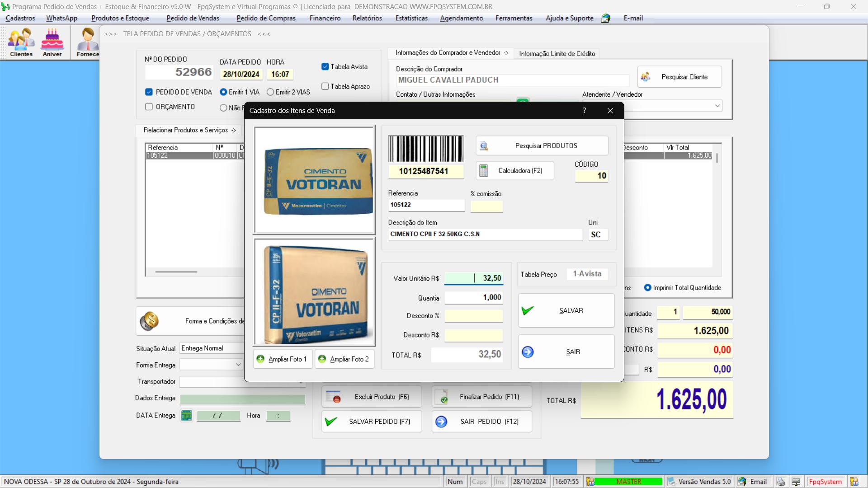Click the barcode image above 10125487541
Viewport: 868px width, 488px height.
click(426, 149)
